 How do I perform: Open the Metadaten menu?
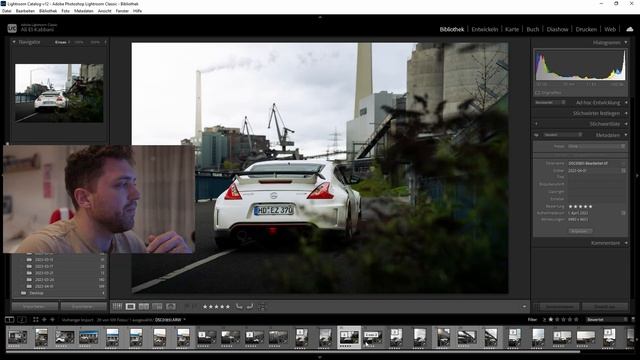(84, 11)
